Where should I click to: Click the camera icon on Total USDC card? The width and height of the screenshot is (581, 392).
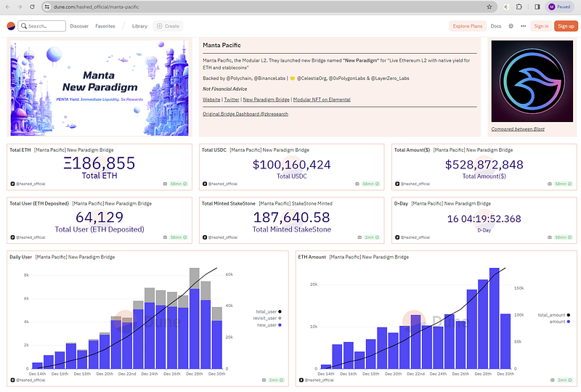(357, 184)
